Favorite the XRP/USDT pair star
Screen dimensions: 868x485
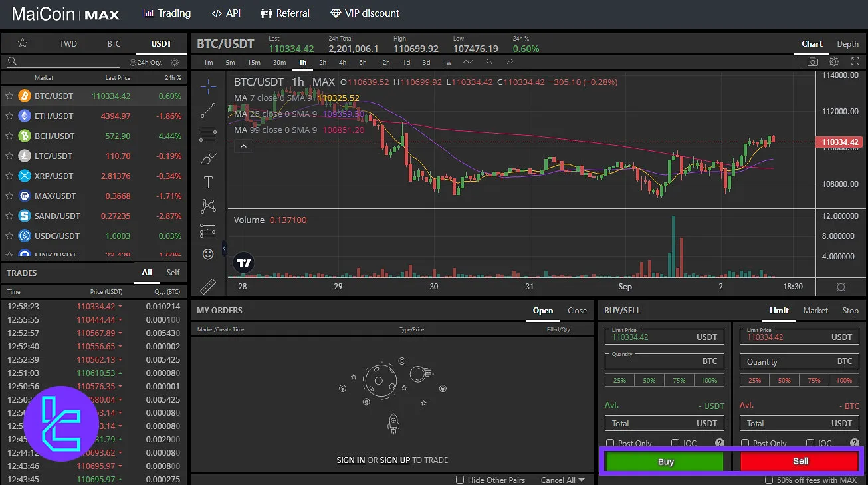pyautogui.click(x=9, y=176)
